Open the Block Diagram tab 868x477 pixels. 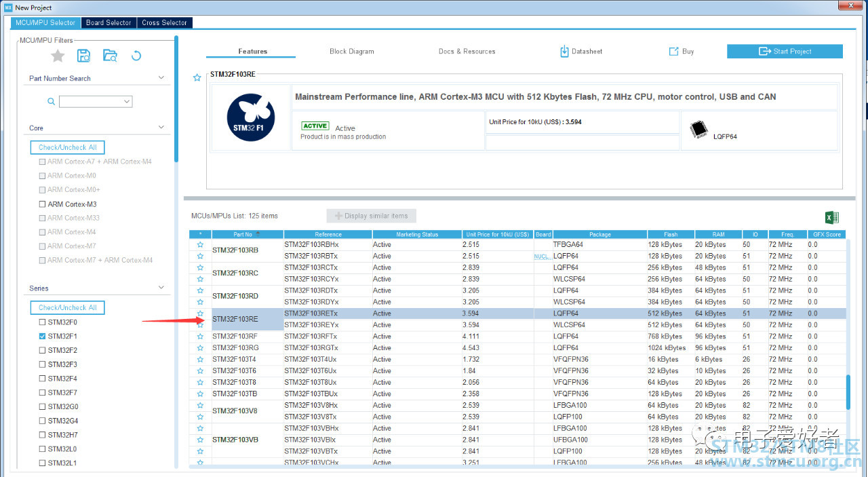351,52
